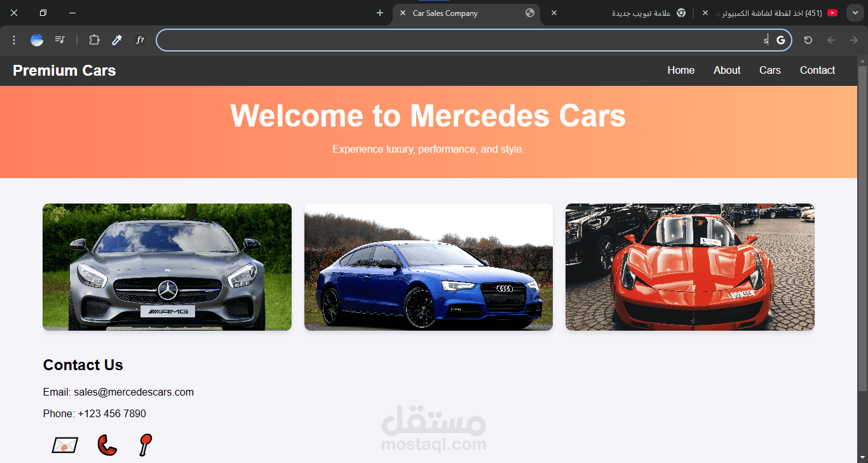
Task: Open the media controls music icon
Action: 60,40
